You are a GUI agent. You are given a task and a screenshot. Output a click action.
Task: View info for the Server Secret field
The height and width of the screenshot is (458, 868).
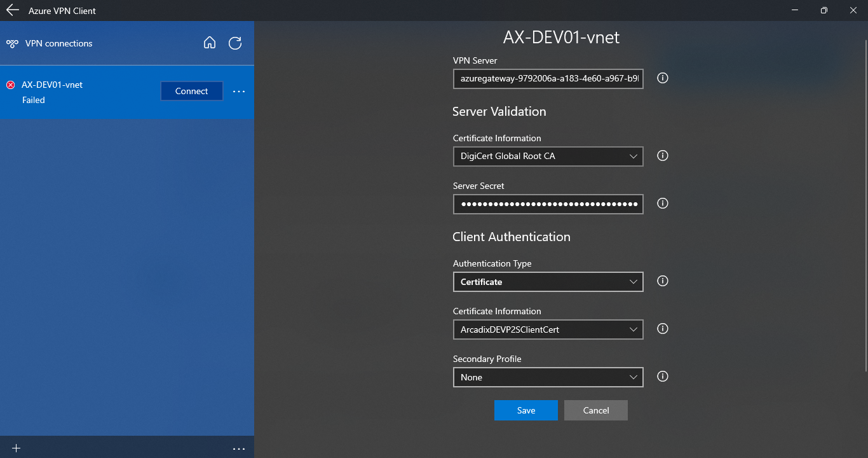pos(662,203)
